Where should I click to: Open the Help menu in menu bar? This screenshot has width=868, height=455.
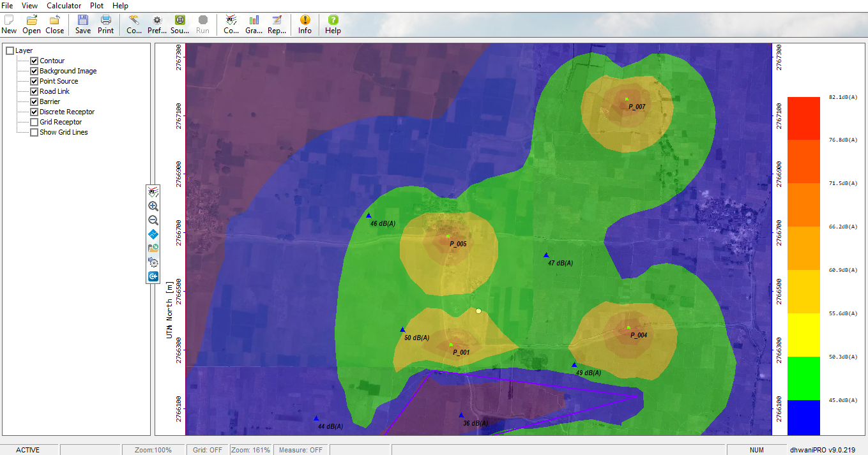coord(120,5)
